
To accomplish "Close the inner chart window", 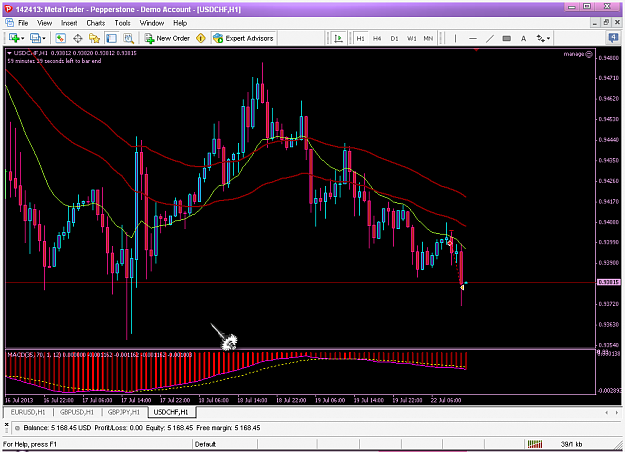I will click(x=617, y=23).
